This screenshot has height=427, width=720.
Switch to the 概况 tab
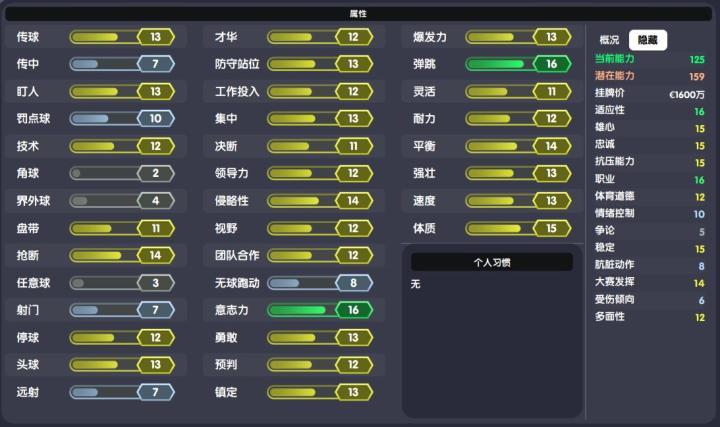click(x=609, y=40)
